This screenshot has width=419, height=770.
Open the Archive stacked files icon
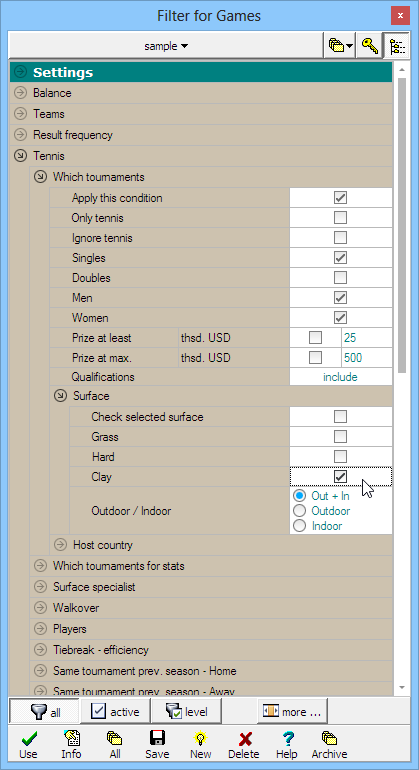(329, 738)
